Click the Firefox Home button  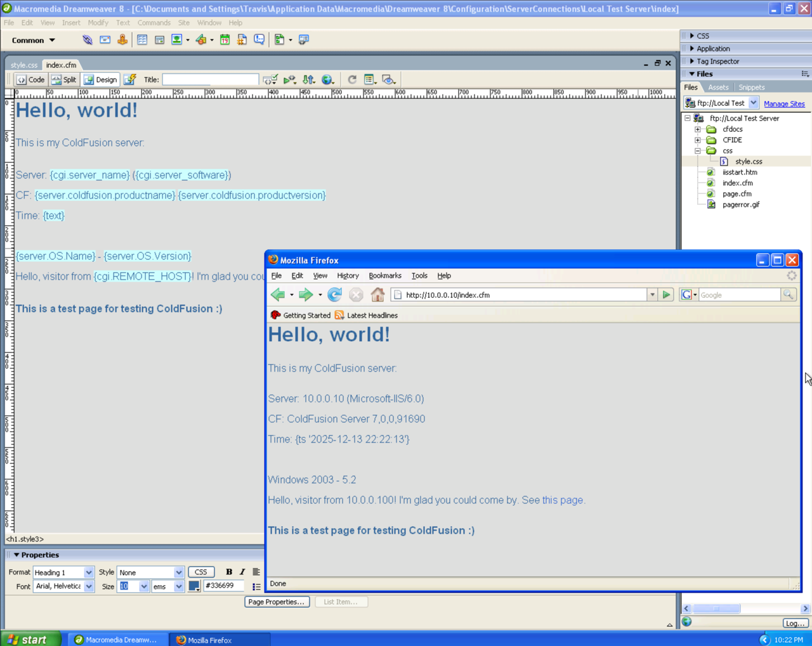point(377,294)
